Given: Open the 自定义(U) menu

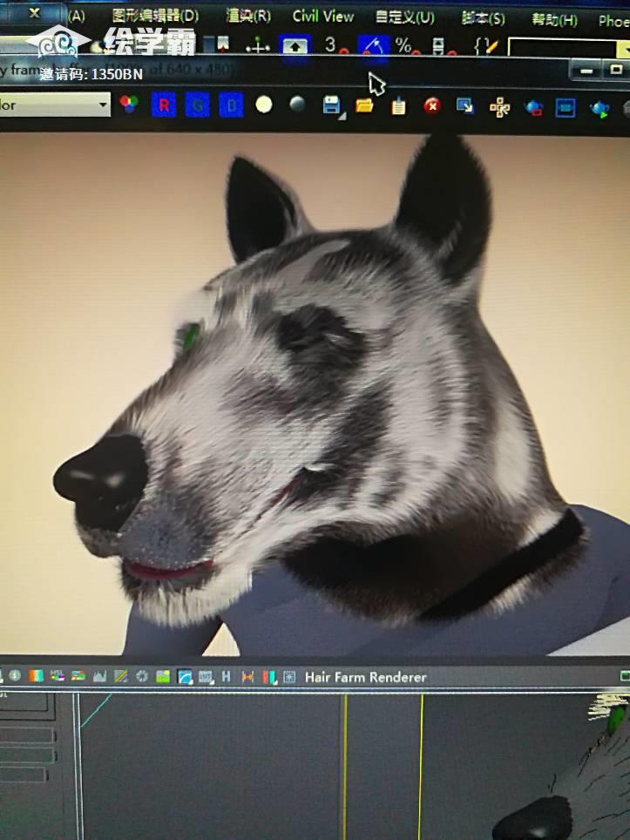Looking at the screenshot, I should 404,17.
